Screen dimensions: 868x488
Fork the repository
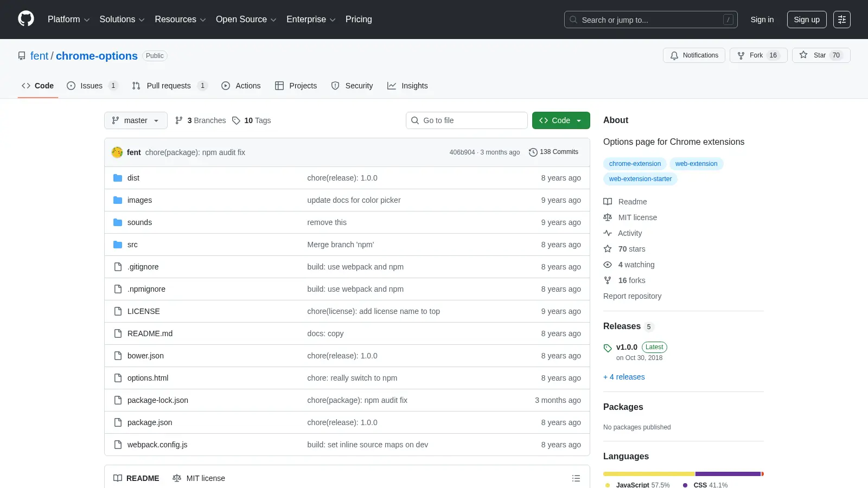click(x=758, y=55)
